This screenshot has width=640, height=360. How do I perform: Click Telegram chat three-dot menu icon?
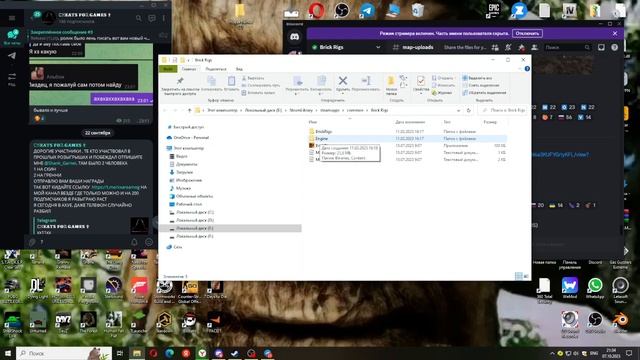tap(164, 18)
